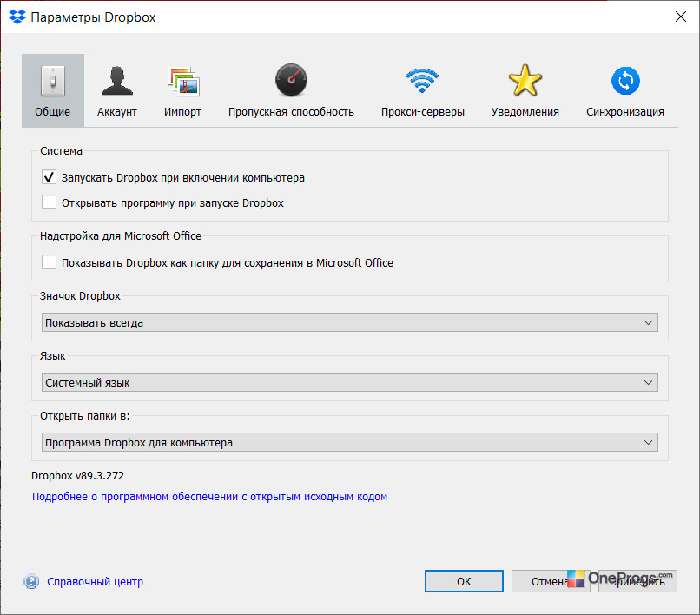Click the help icon beside Справочный центр
This screenshot has height=615, width=700.
[31, 581]
